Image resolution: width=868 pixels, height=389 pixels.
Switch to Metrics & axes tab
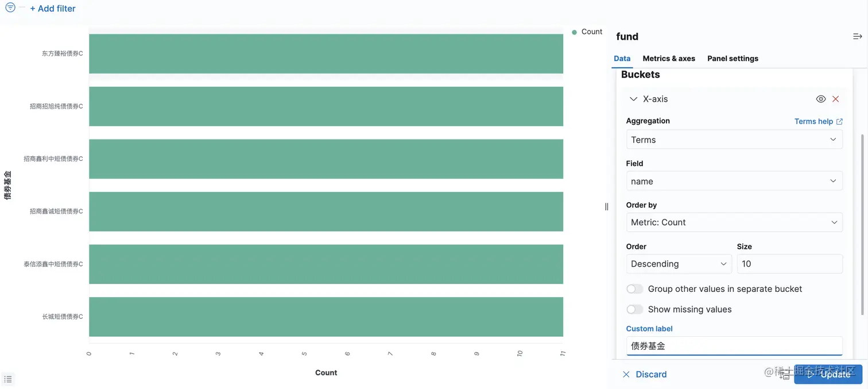point(669,59)
